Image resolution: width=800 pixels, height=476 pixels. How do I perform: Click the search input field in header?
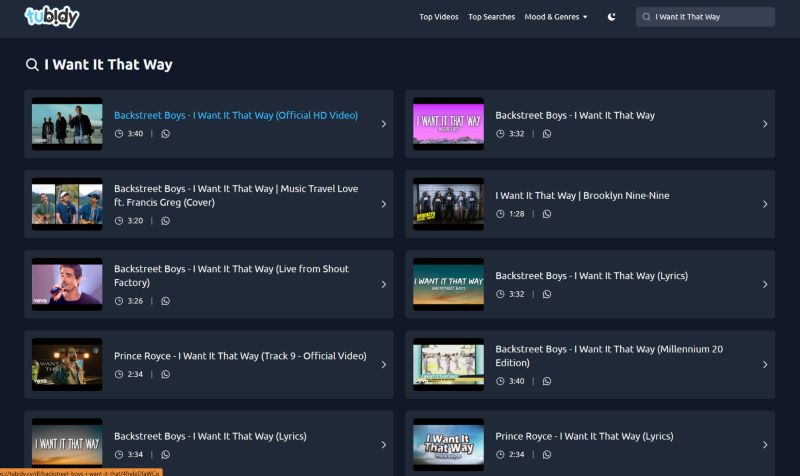pyautogui.click(x=710, y=17)
